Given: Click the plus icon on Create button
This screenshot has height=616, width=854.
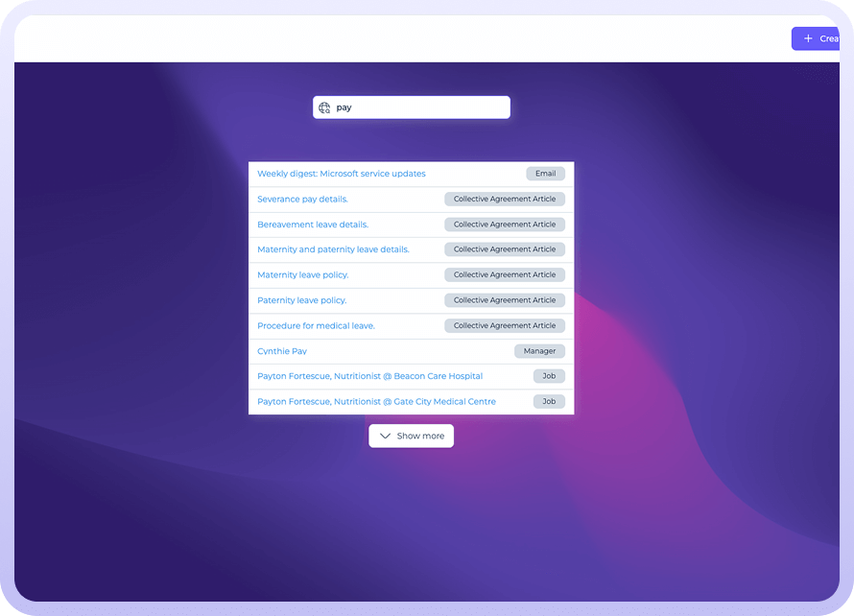Looking at the screenshot, I should point(808,39).
